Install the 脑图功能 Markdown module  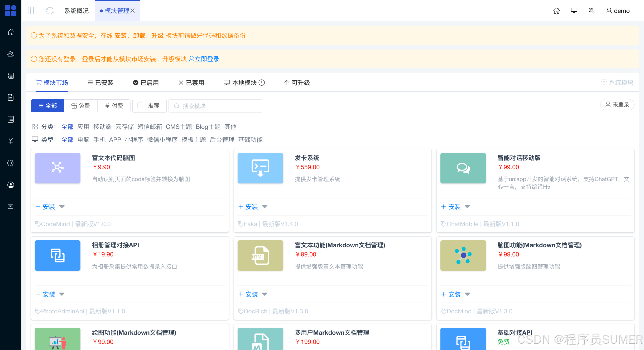[451, 294]
